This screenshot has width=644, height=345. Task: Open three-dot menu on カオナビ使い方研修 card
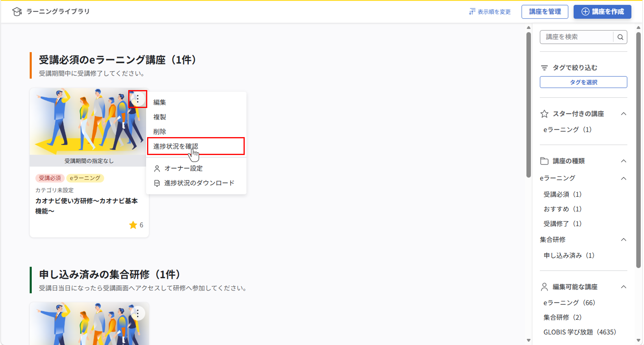coord(138,99)
